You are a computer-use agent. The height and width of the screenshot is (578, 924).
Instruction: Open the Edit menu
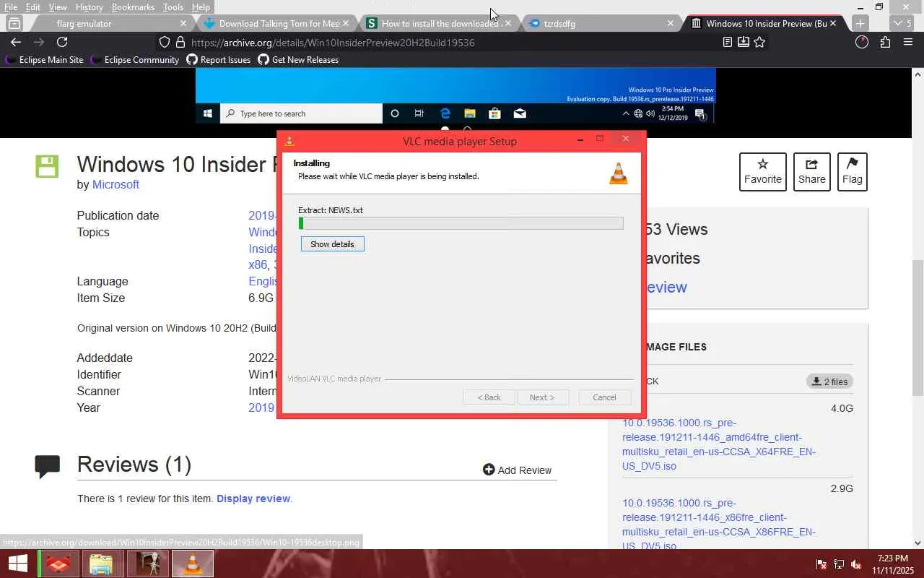(x=33, y=7)
